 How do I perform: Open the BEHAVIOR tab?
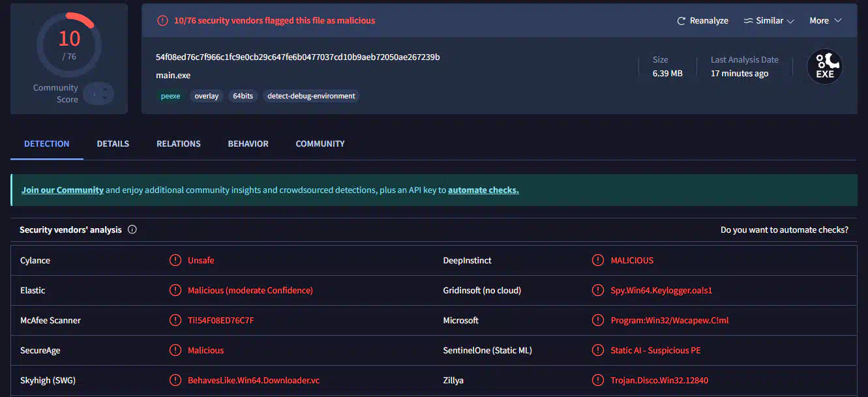tap(248, 143)
